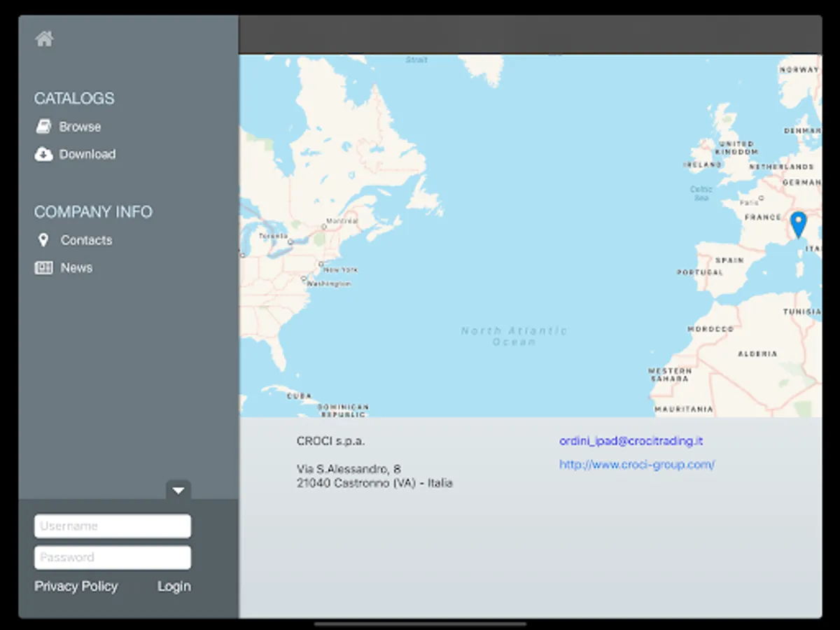Open the Privacy Policy
This screenshot has width=840, height=630.
(76, 587)
